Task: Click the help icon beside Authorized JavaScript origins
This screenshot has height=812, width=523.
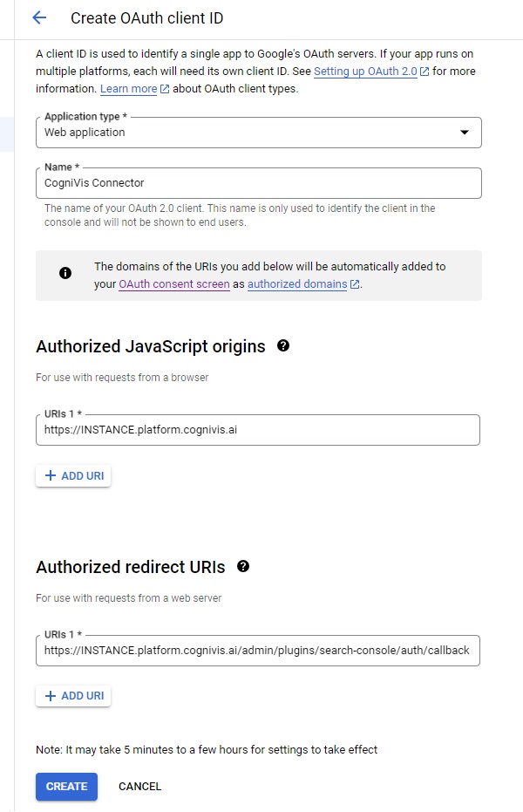Action: point(283,346)
